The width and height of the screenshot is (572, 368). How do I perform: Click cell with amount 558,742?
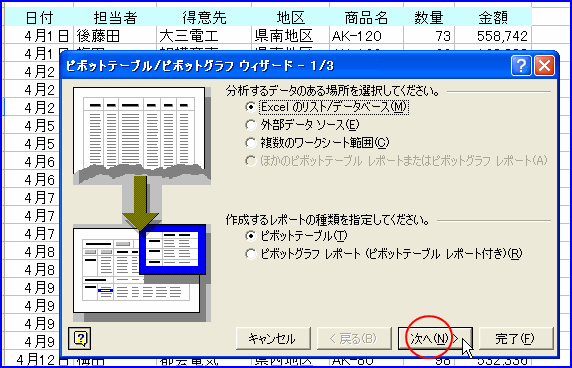tap(493, 36)
